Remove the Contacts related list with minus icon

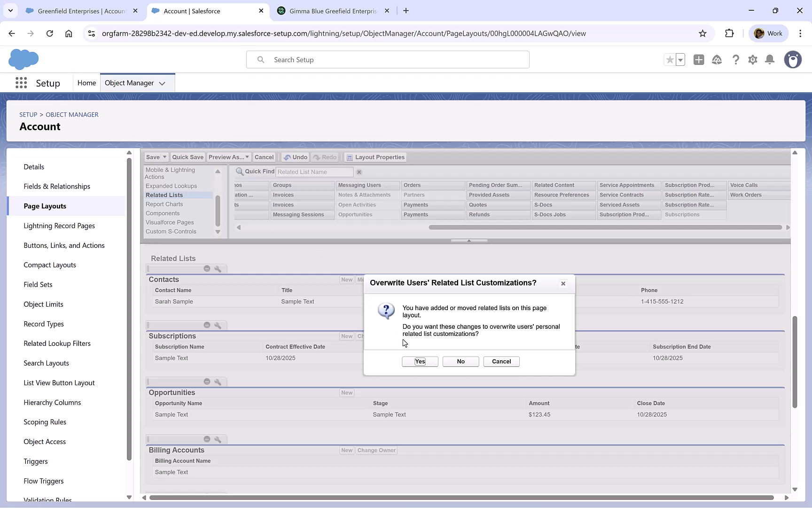coord(207,269)
